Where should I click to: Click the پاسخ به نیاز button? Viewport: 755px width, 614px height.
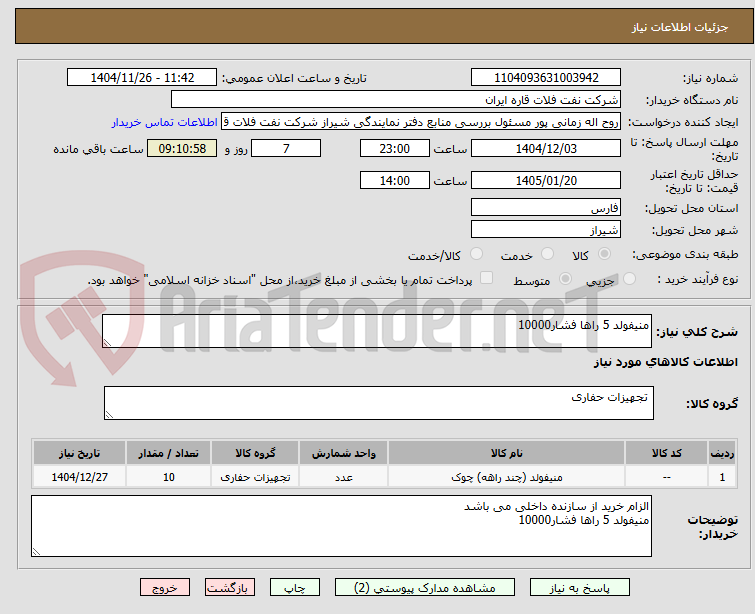tap(580, 588)
